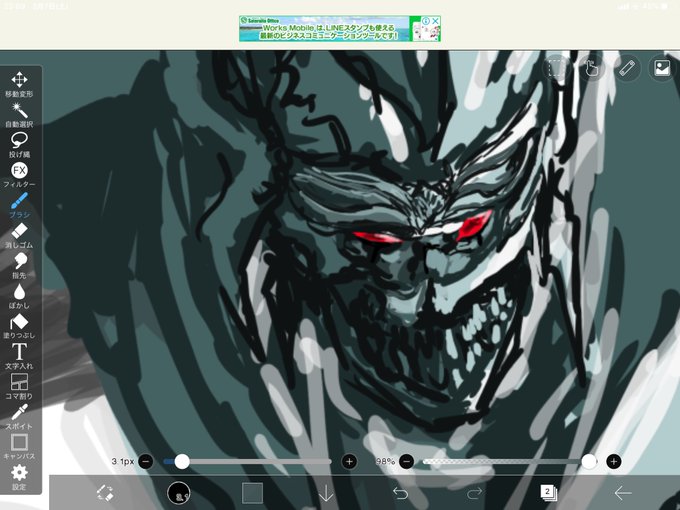
Task: Open the FX Filter tool (フィルター)
Action: pos(19,175)
